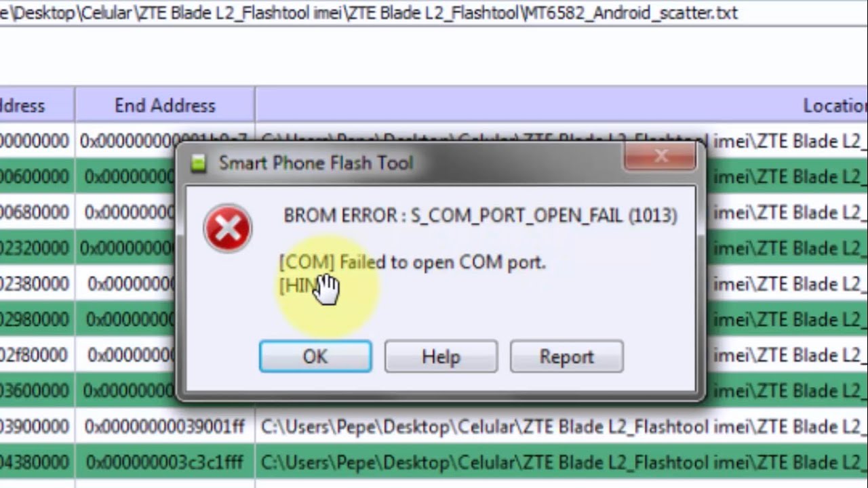Click the red error X icon
Image resolution: width=868 pixels, height=488 pixels.
click(228, 228)
